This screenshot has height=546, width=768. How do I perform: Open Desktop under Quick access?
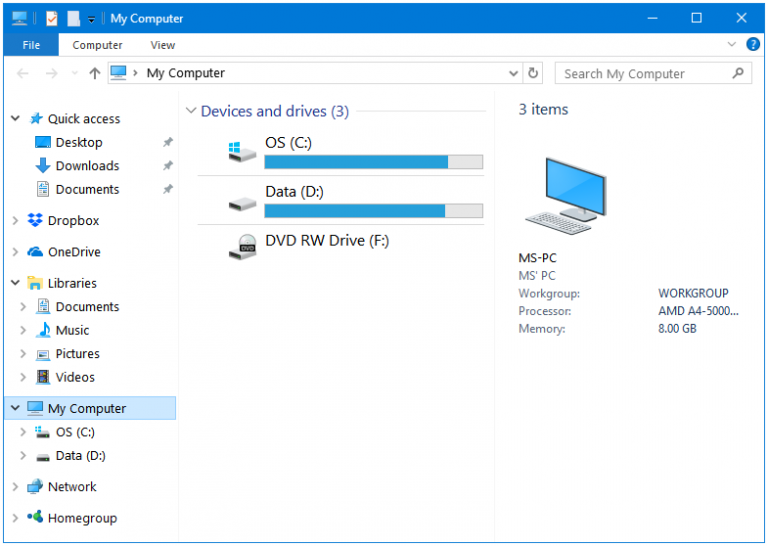tap(79, 142)
